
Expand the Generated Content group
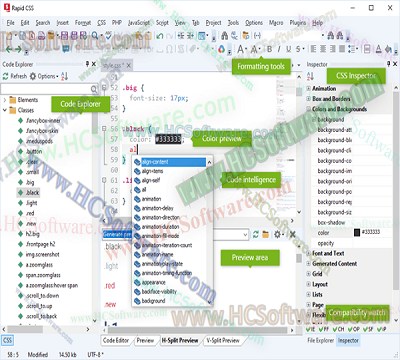pos(309,264)
